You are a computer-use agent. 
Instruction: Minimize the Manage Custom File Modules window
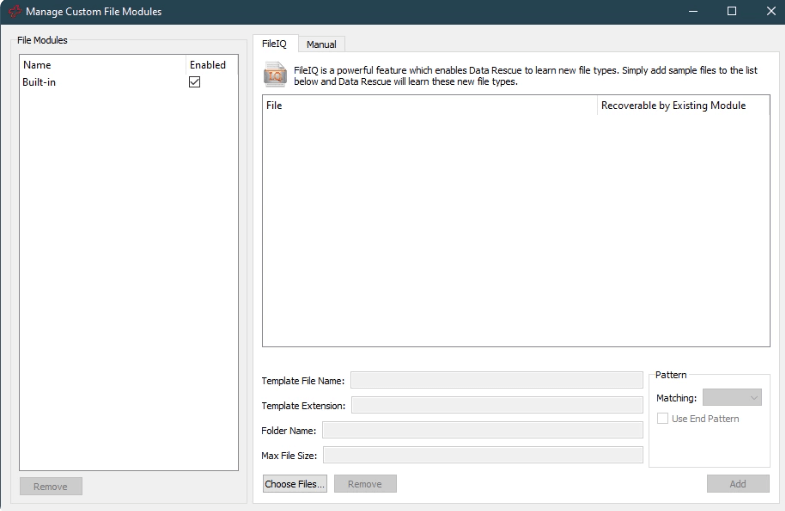coord(693,11)
